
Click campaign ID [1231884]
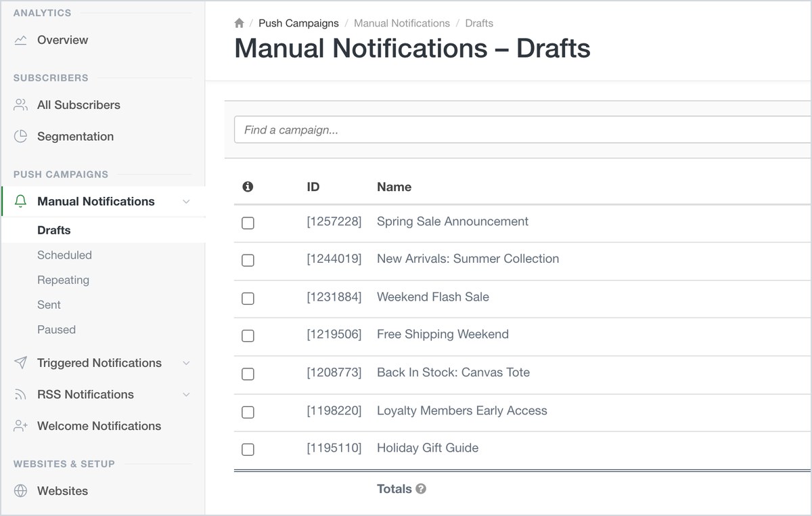click(334, 297)
